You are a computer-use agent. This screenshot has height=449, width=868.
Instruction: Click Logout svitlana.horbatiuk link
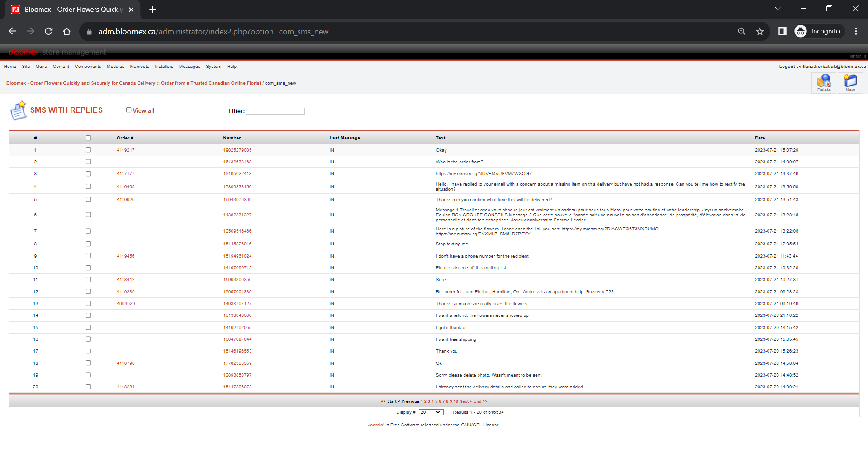point(822,67)
